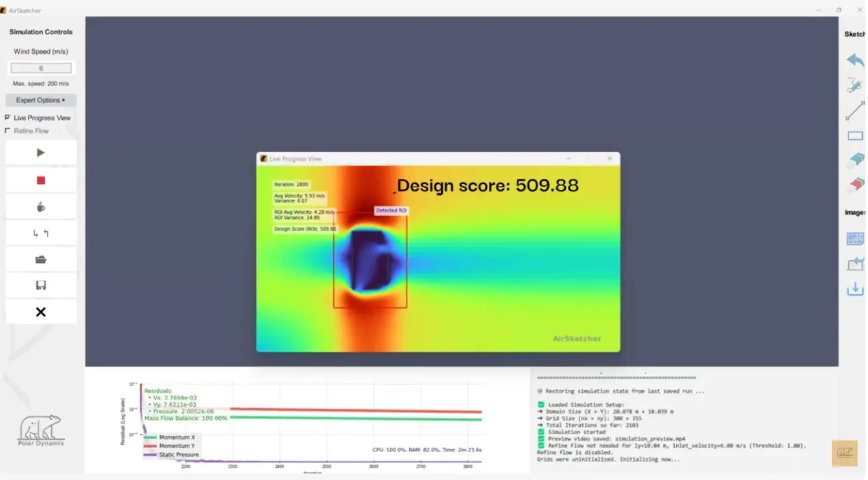Expand the Expert Options section
Viewport: 868px width, 480px height.
click(x=40, y=100)
